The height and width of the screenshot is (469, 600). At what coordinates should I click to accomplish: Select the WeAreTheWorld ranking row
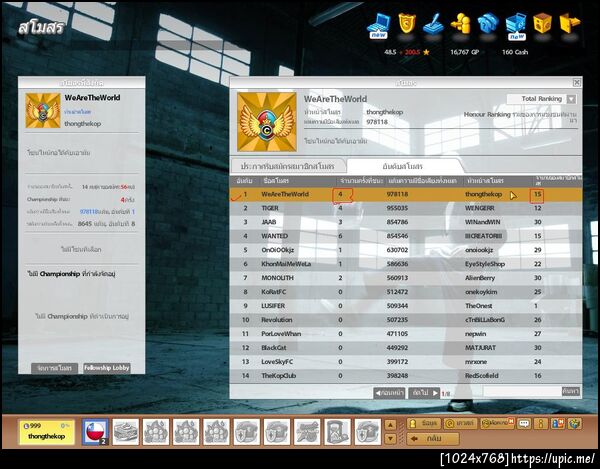[406, 194]
